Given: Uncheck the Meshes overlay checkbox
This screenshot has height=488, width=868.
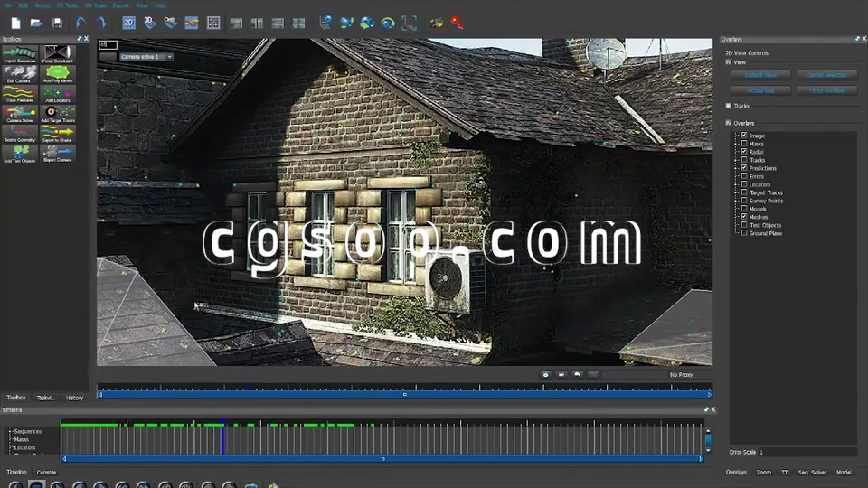Looking at the screenshot, I should click(744, 217).
